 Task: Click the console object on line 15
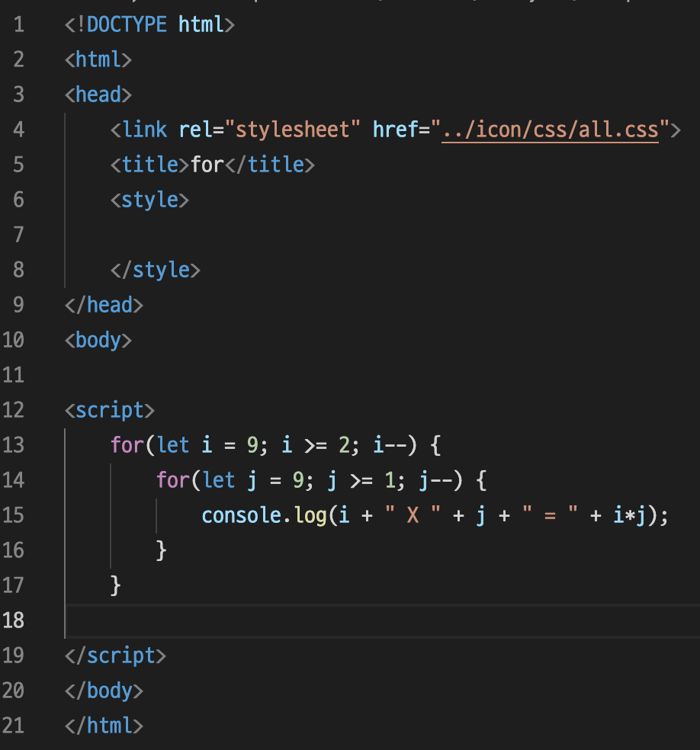click(x=242, y=515)
